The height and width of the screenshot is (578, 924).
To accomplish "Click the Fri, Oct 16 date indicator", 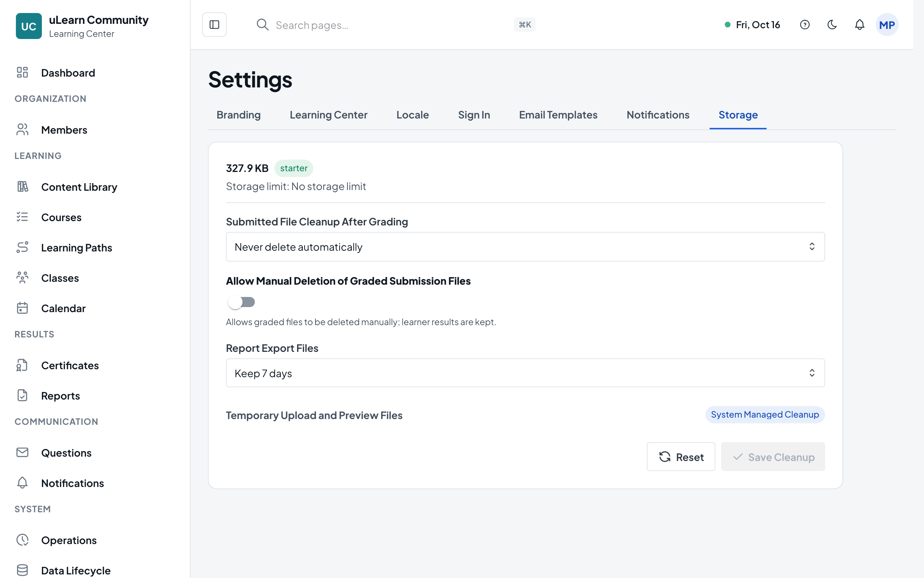I will click(752, 25).
